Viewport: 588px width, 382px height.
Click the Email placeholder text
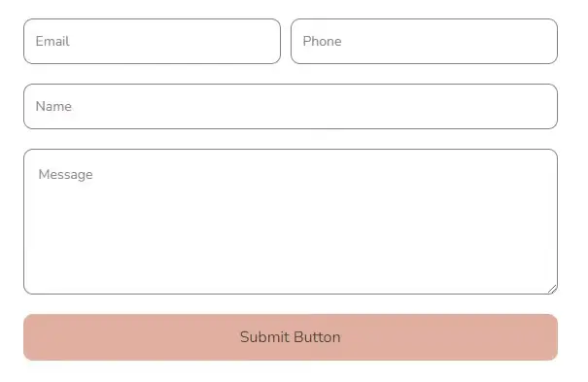click(x=52, y=41)
